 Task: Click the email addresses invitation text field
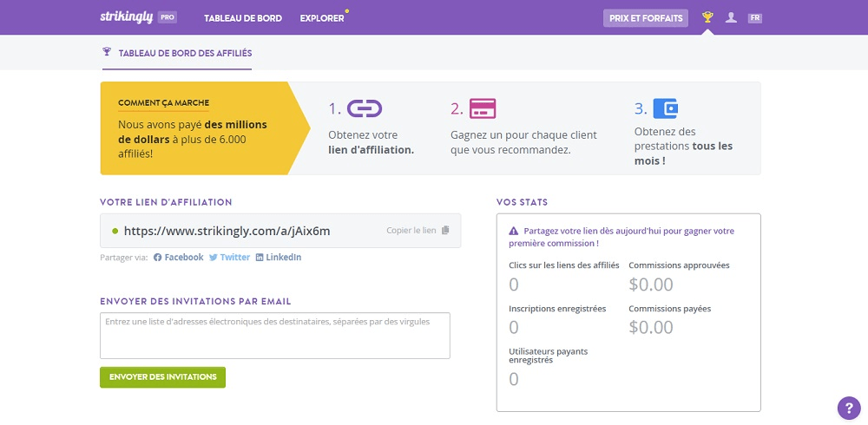point(275,336)
